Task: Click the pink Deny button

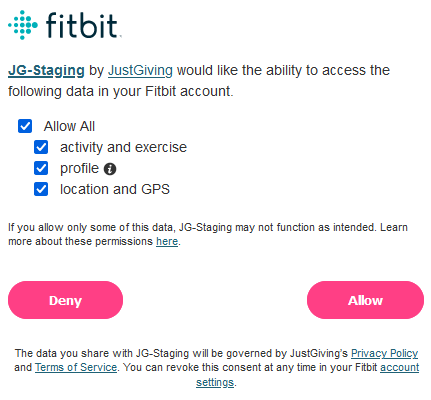Action: coord(65,300)
